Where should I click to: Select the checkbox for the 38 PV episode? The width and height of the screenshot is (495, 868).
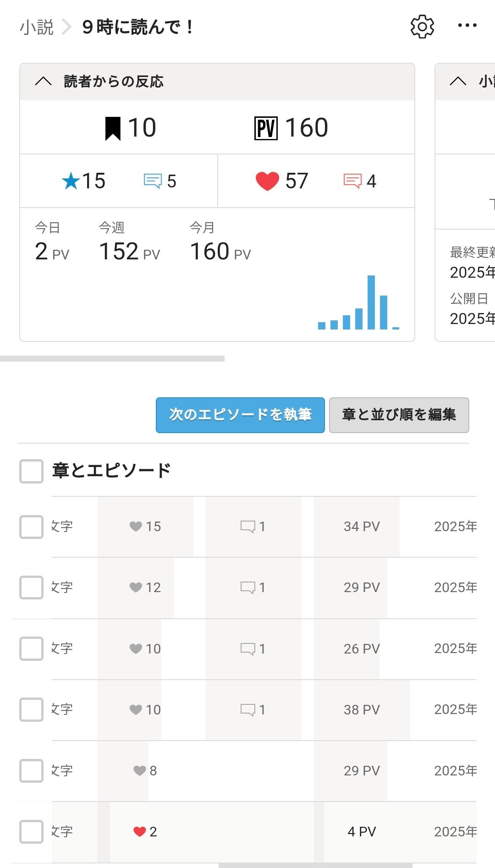[x=31, y=709]
